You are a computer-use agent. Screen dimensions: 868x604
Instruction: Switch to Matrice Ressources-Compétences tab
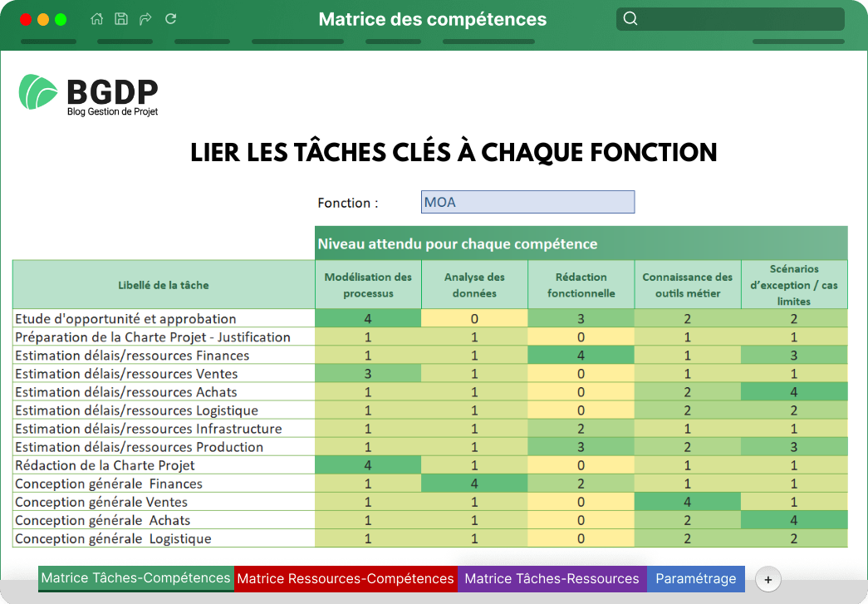(x=346, y=579)
